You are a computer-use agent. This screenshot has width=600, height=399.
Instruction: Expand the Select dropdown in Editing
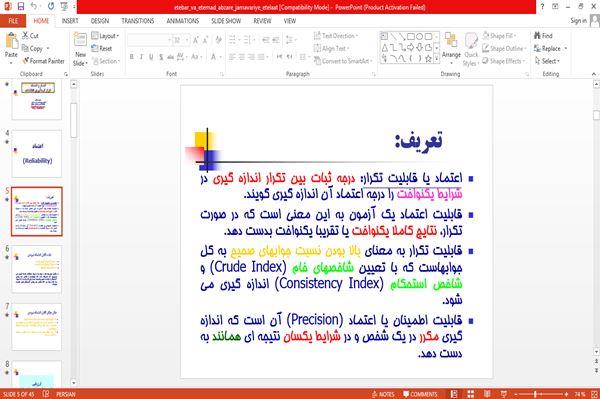[547, 61]
